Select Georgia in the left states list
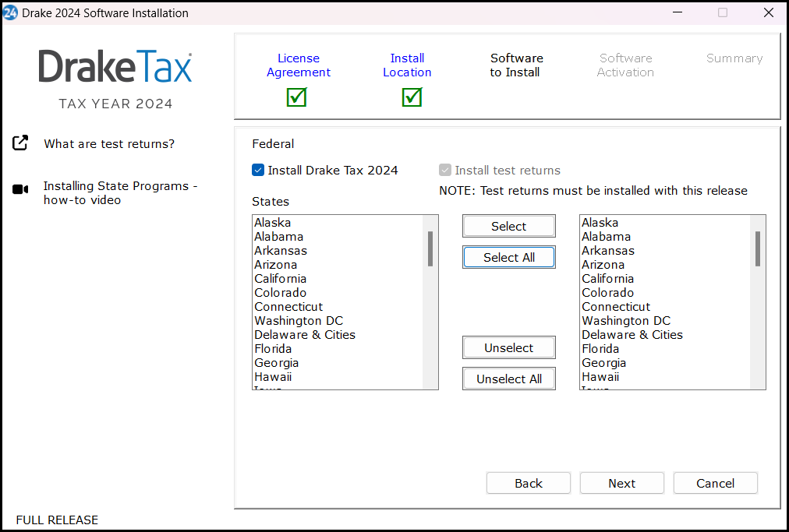The width and height of the screenshot is (789, 532). pyautogui.click(x=338, y=363)
